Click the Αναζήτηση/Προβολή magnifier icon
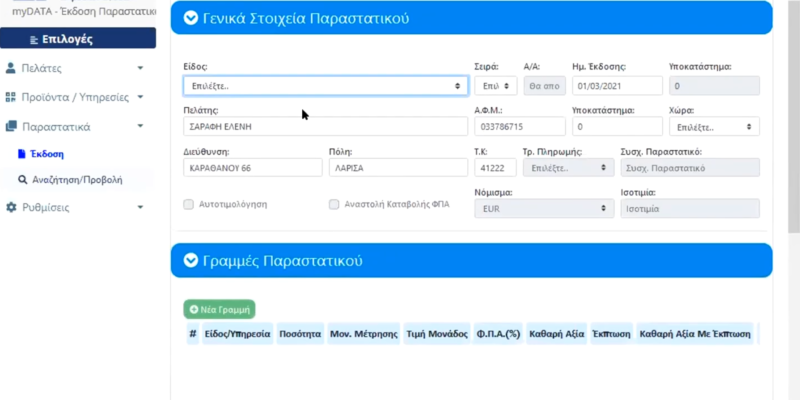 click(x=22, y=180)
